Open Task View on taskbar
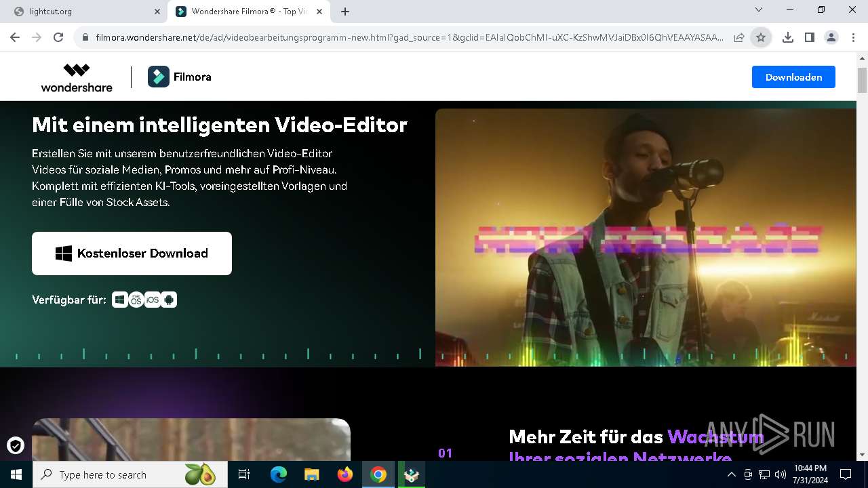868x488 pixels. 244,474
